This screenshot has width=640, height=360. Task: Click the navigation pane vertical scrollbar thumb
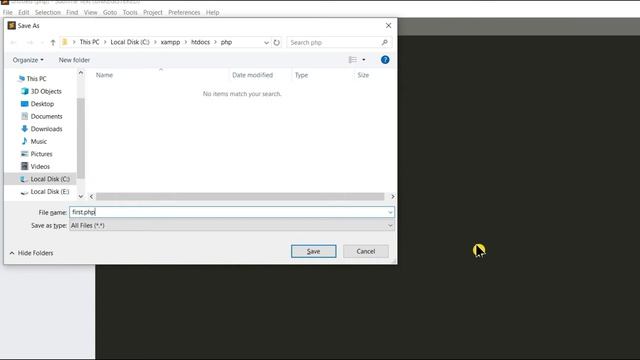(x=81, y=138)
